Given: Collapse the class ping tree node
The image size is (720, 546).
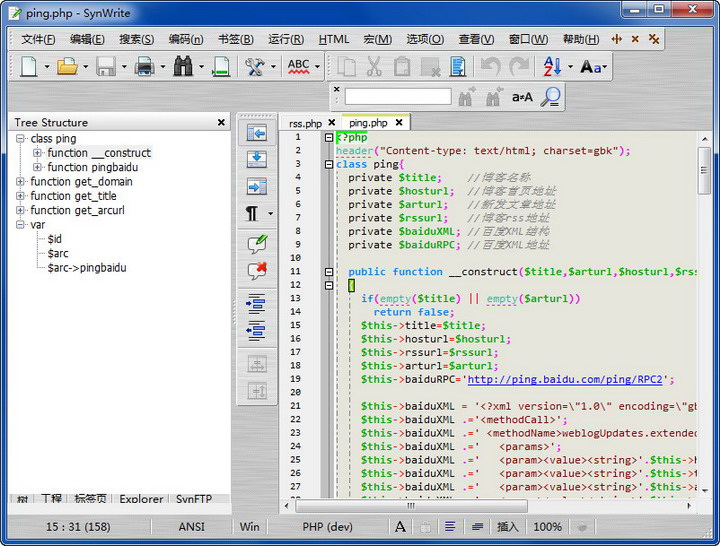Looking at the screenshot, I should point(21,139).
